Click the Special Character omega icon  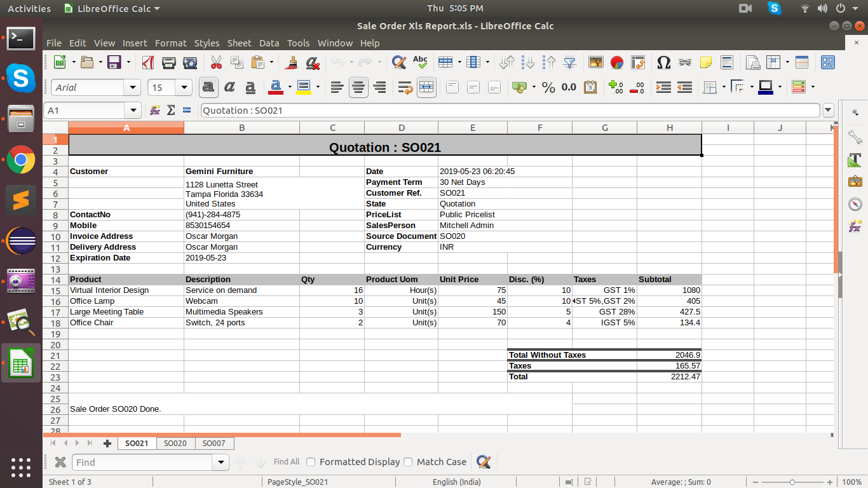click(x=663, y=62)
